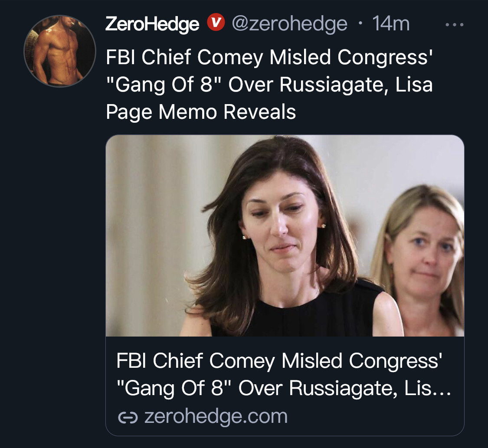Screen dimensions: 488x448
Task: Open card headline "FBI Chief Comey Misled Congress'"
Action: [279, 361]
